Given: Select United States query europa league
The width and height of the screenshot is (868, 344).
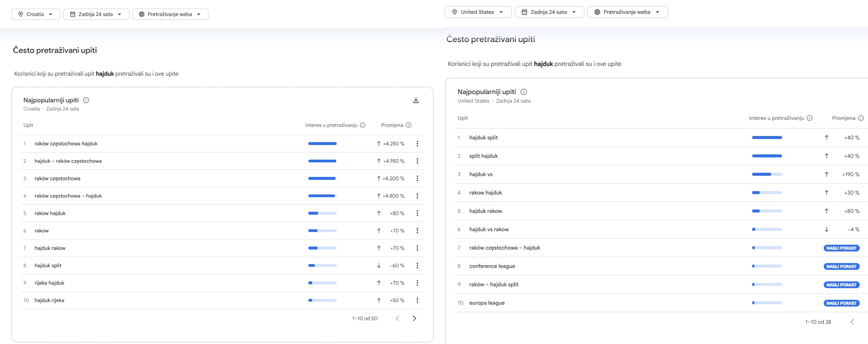Looking at the screenshot, I should (487, 303).
